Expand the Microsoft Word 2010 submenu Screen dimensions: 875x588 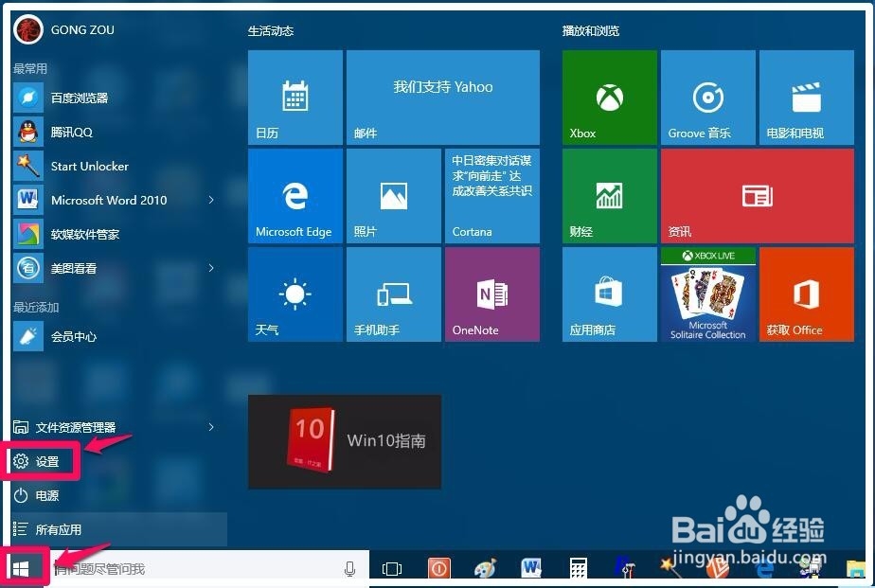pyautogui.click(x=212, y=200)
